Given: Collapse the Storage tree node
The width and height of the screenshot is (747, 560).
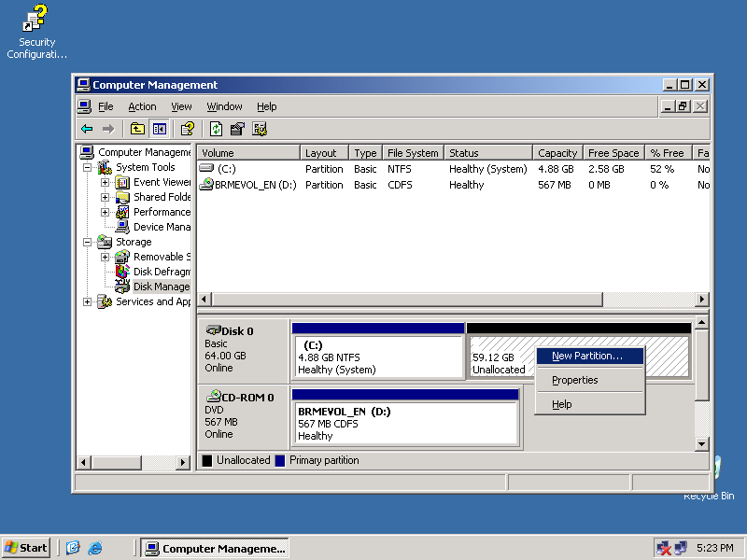Looking at the screenshot, I should [x=87, y=242].
